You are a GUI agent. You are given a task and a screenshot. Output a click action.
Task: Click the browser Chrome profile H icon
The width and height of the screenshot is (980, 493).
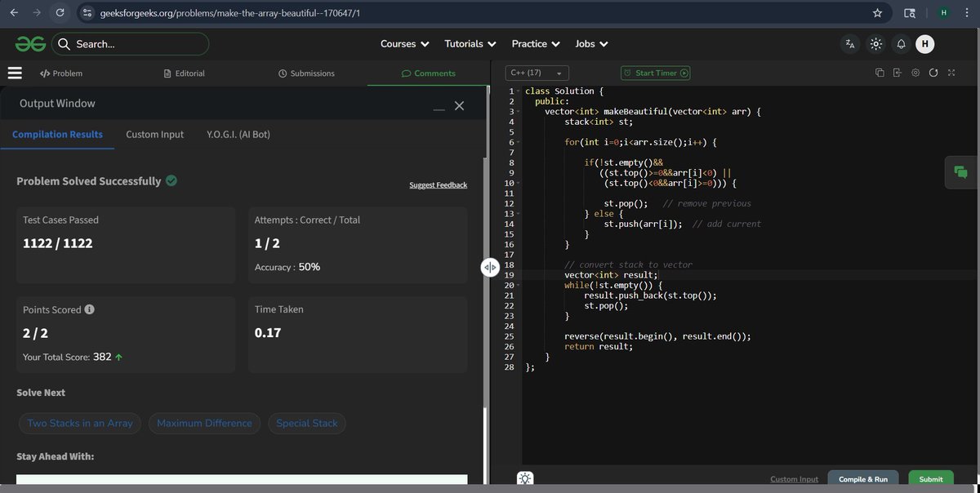(943, 13)
